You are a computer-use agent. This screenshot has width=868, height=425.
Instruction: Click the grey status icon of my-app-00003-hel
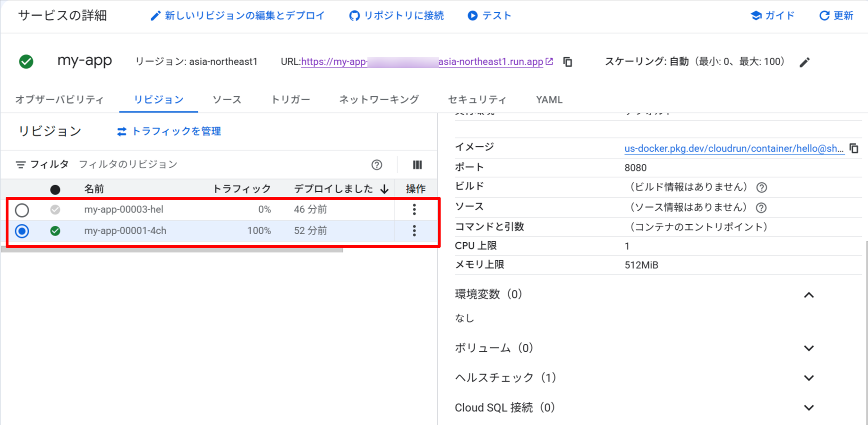(x=55, y=209)
